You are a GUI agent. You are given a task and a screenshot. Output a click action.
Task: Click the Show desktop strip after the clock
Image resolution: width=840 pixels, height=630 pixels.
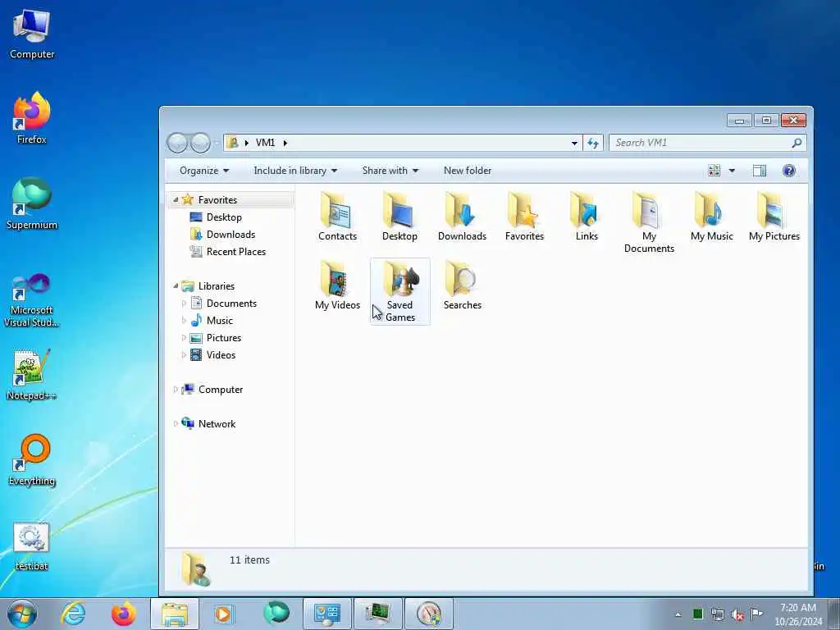coord(834,614)
